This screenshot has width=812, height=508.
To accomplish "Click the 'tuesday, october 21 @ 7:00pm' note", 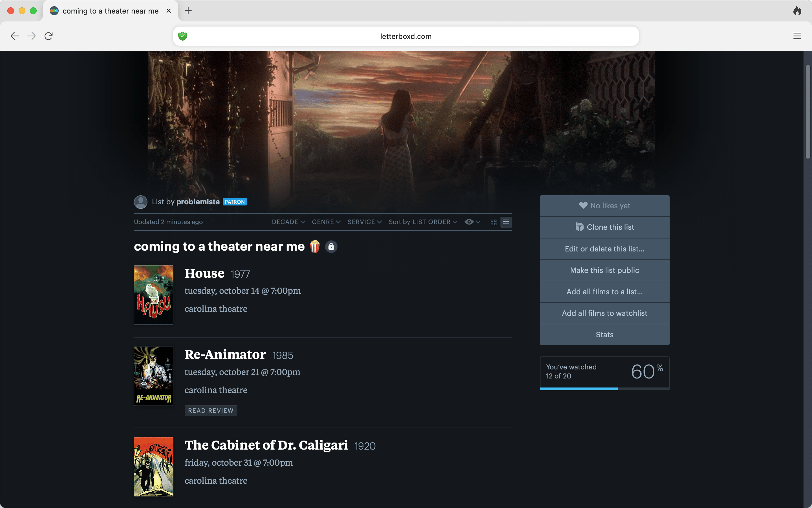I will coord(242,372).
